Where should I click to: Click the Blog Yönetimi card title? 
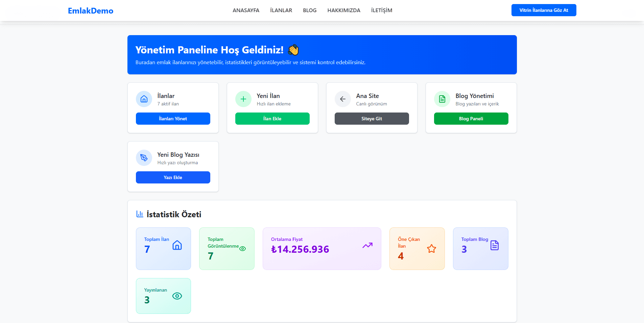(x=475, y=96)
